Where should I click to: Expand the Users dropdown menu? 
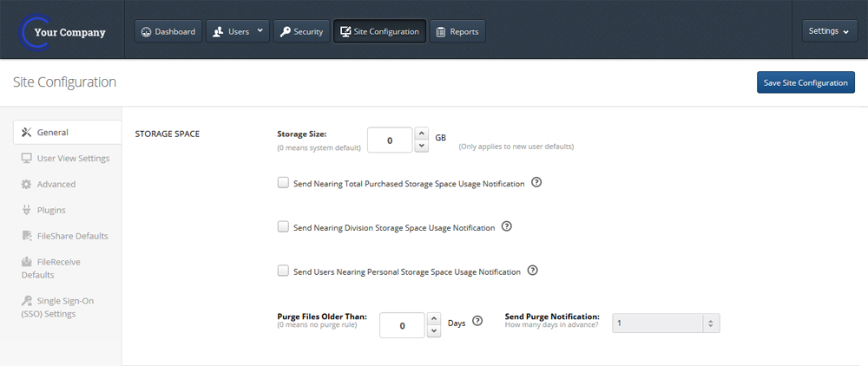tap(238, 31)
